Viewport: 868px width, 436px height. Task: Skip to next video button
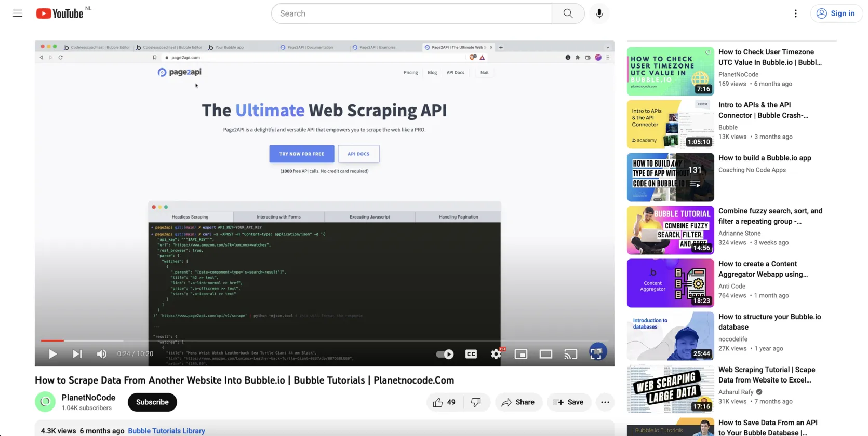click(x=77, y=354)
